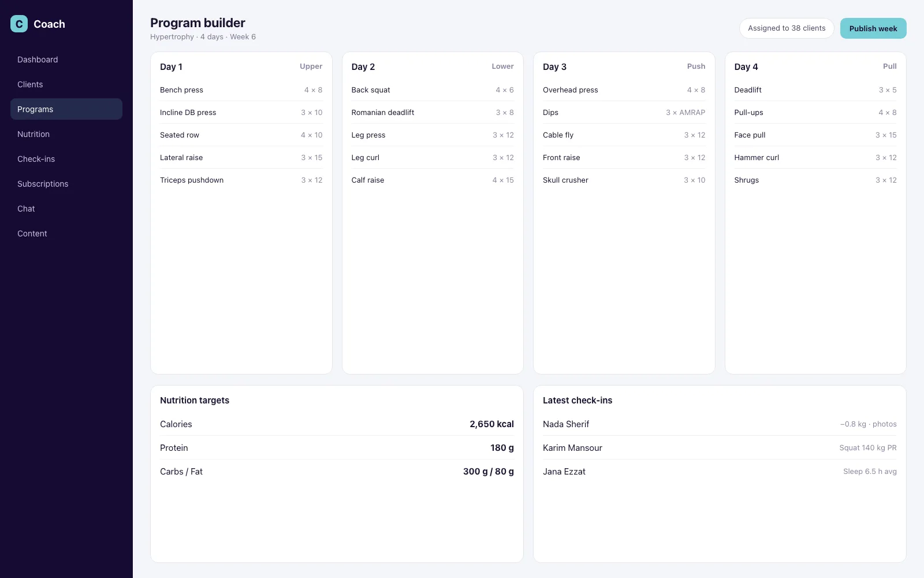924x578 pixels.
Task: Open the Chat page
Action: 66,209
